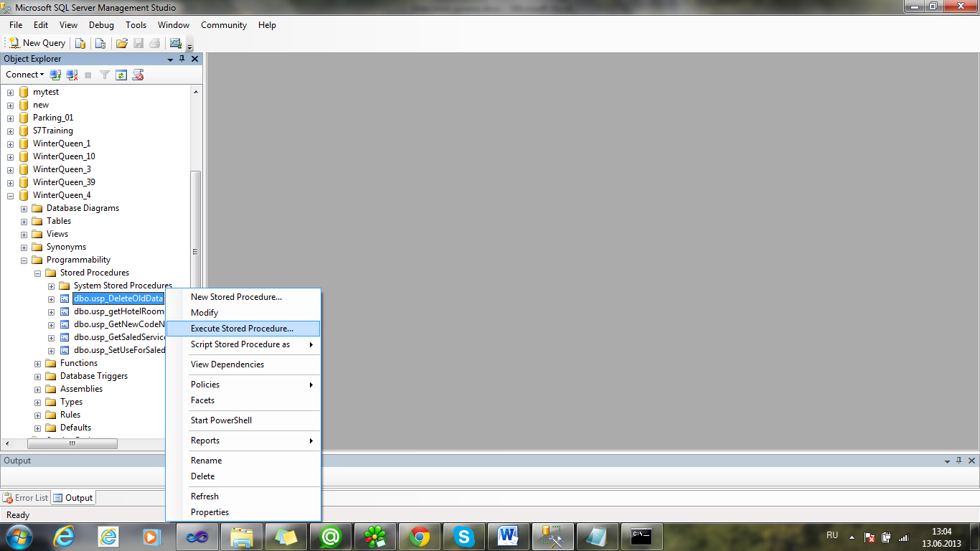
Task: Open Skype from the taskbar
Action: 464,536
